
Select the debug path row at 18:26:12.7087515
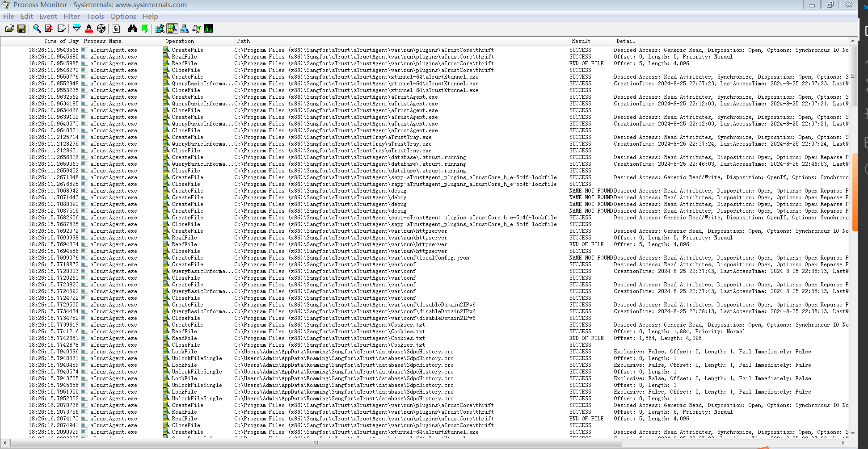(x=320, y=211)
